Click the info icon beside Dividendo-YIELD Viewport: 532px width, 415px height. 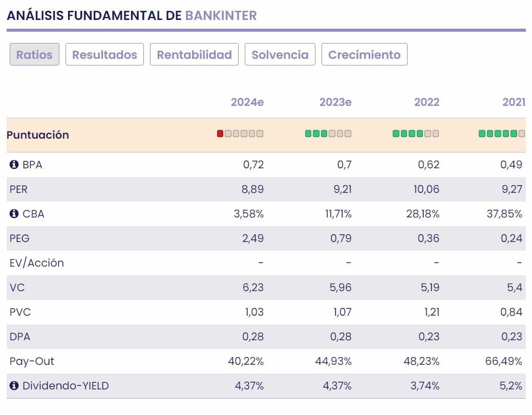click(x=14, y=386)
